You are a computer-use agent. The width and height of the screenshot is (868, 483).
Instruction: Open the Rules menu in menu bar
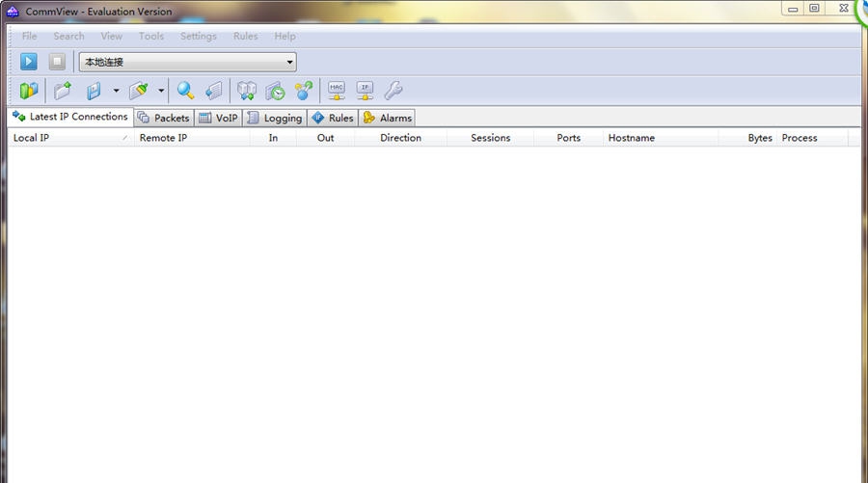pyautogui.click(x=245, y=36)
